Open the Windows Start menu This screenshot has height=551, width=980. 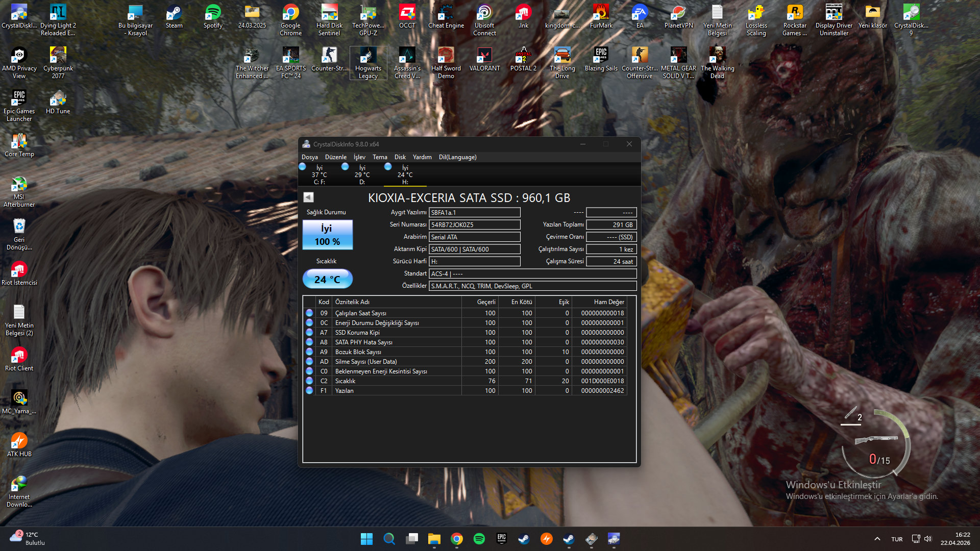pyautogui.click(x=366, y=539)
